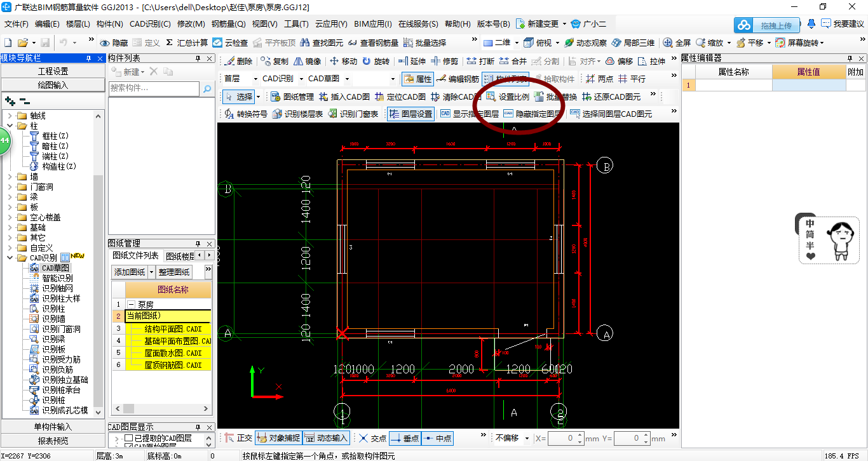Open the 钢筋量(Q) menu

(228, 24)
